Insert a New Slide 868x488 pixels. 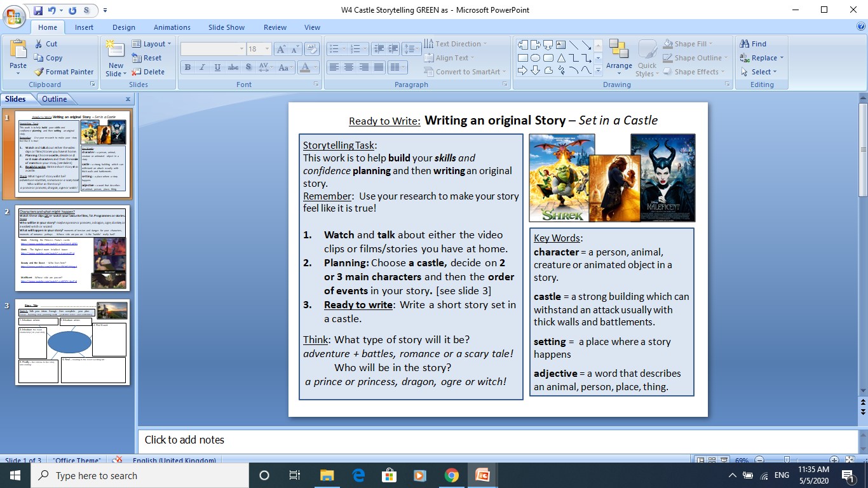(x=116, y=58)
